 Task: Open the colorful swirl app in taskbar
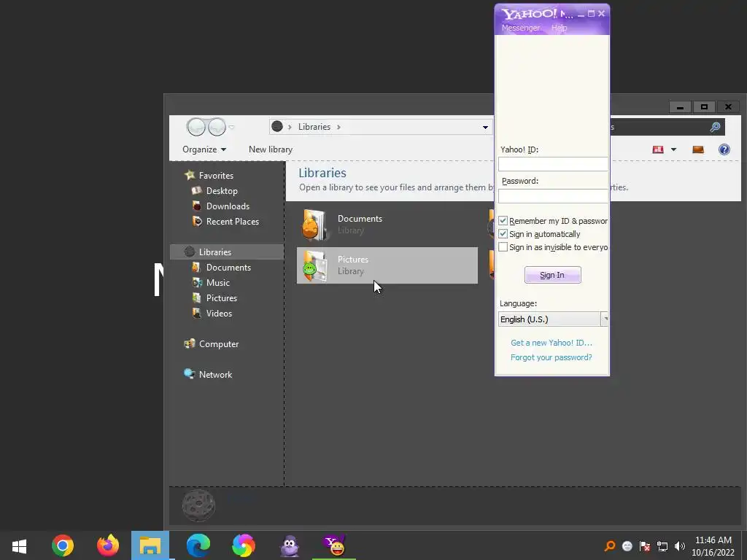click(244, 545)
